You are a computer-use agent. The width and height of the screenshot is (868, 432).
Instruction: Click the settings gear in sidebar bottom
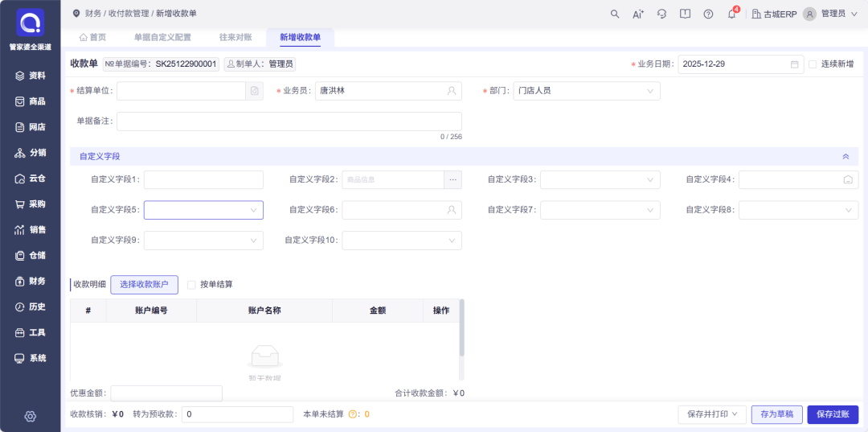tap(31, 416)
